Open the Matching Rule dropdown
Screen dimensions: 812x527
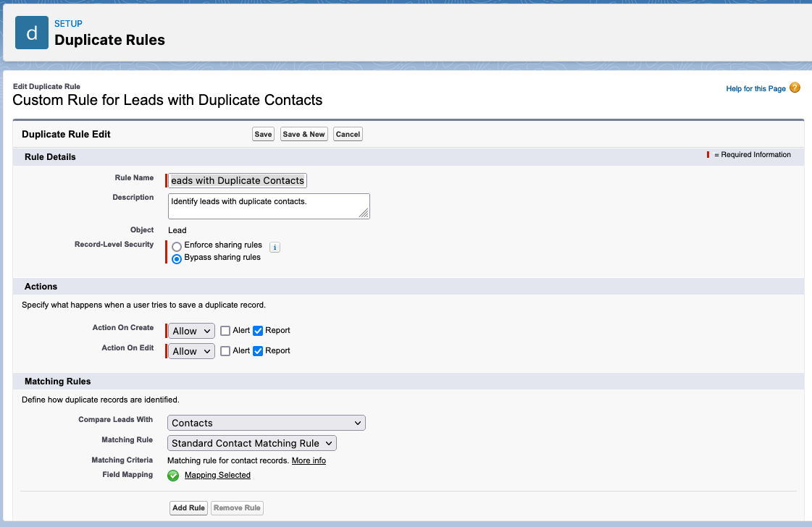click(252, 443)
